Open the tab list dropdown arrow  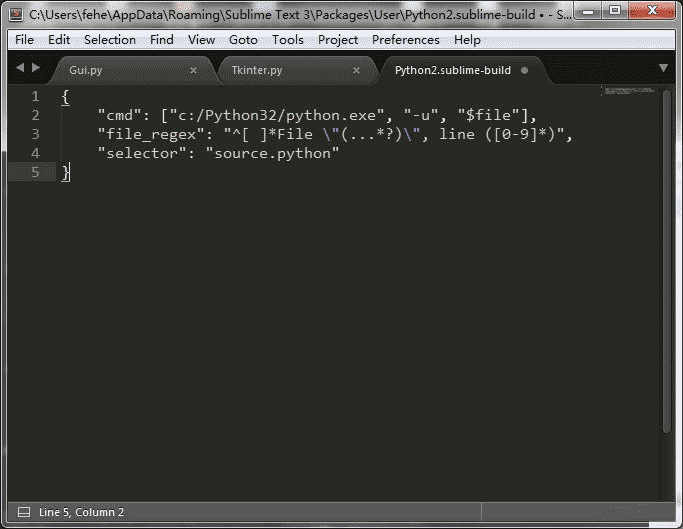(663, 68)
